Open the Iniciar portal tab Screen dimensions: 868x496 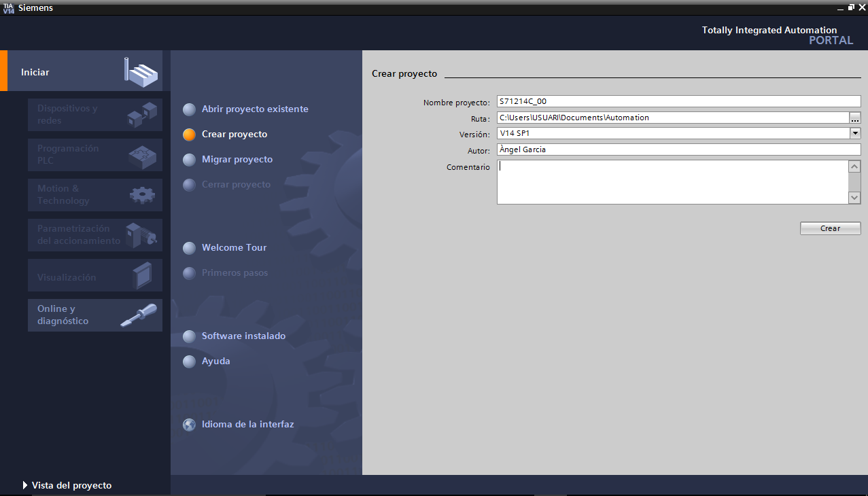pos(35,72)
